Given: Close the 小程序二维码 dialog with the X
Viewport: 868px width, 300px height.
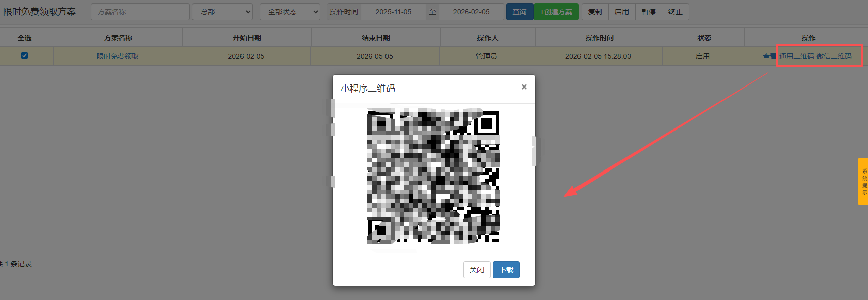Looking at the screenshot, I should pos(524,87).
